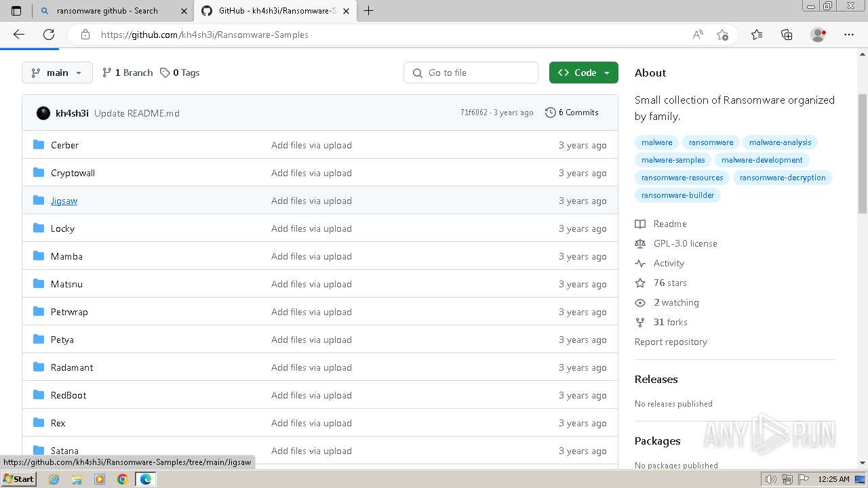The image size is (868, 488).
Task: Open the Settings and more ellipsis menu
Action: [x=849, y=35]
